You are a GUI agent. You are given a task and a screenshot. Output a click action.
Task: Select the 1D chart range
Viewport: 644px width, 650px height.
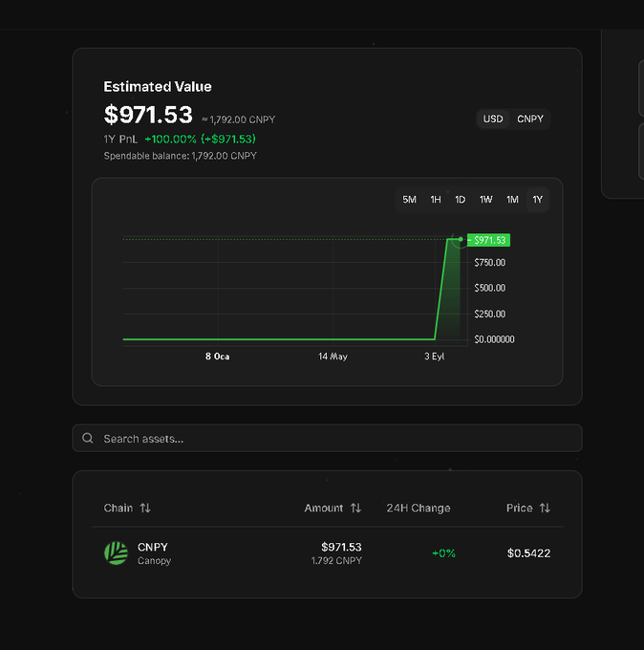click(x=460, y=200)
